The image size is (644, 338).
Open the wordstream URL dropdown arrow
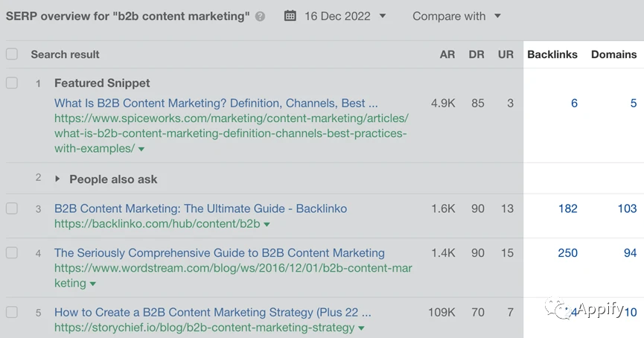93,284
